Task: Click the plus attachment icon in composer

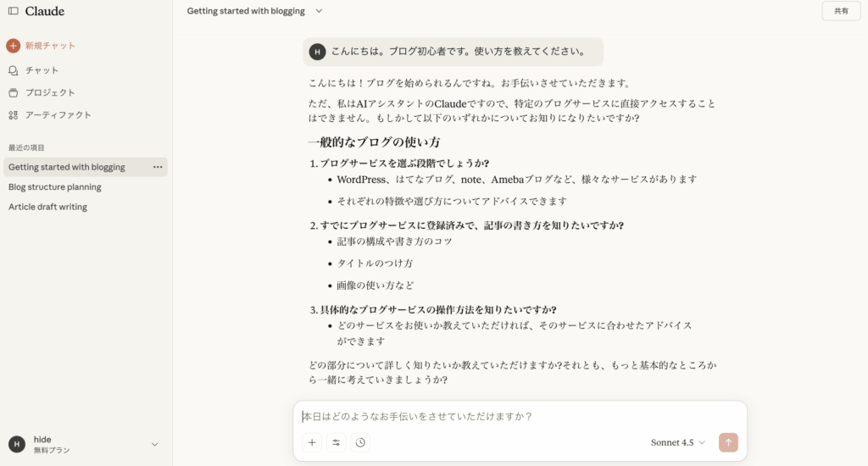Action: pyautogui.click(x=312, y=442)
